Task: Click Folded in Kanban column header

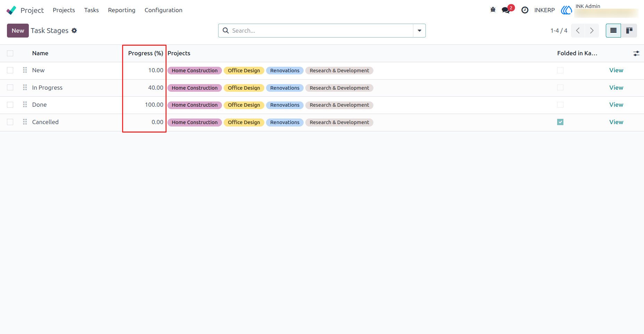Action: [x=577, y=53]
